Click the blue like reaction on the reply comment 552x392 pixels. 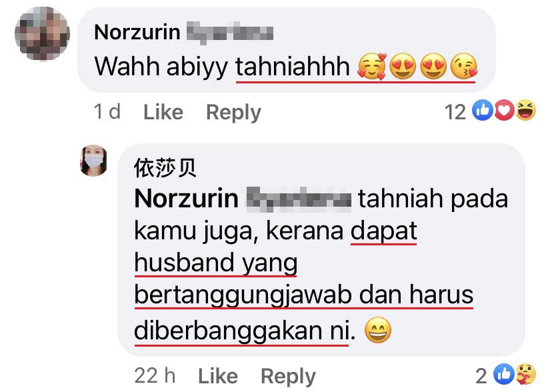(503, 374)
